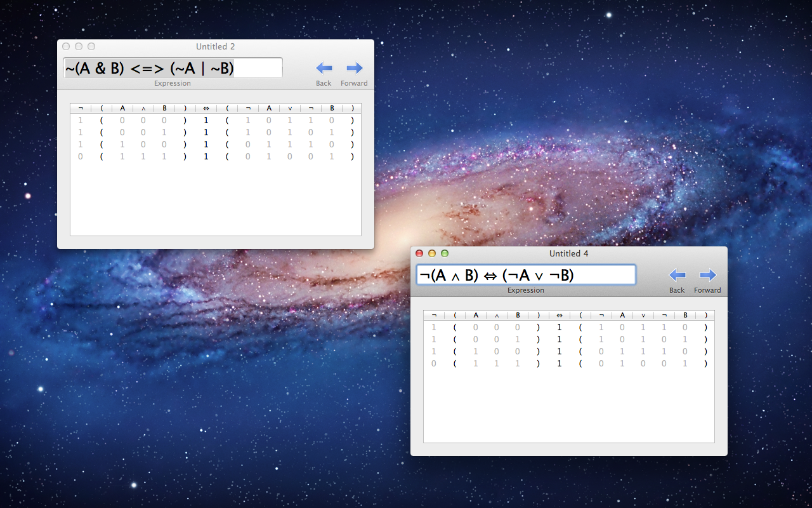Screen dimensions: 812x508
Task: Click the 'Untitled 4' window title
Action: click(569, 253)
